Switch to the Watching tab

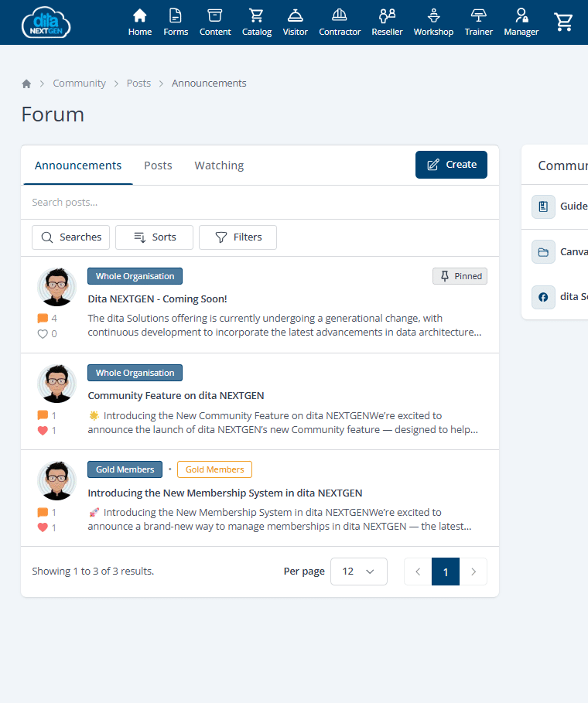[x=219, y=166]
